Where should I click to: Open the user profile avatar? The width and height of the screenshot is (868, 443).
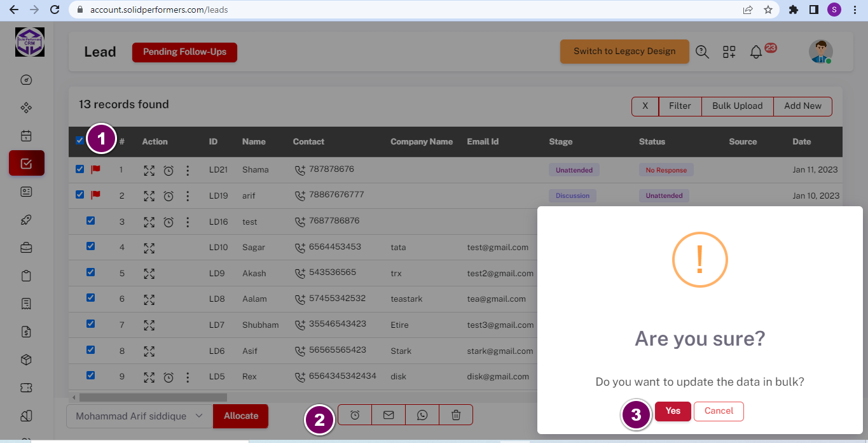coord(821,52)
